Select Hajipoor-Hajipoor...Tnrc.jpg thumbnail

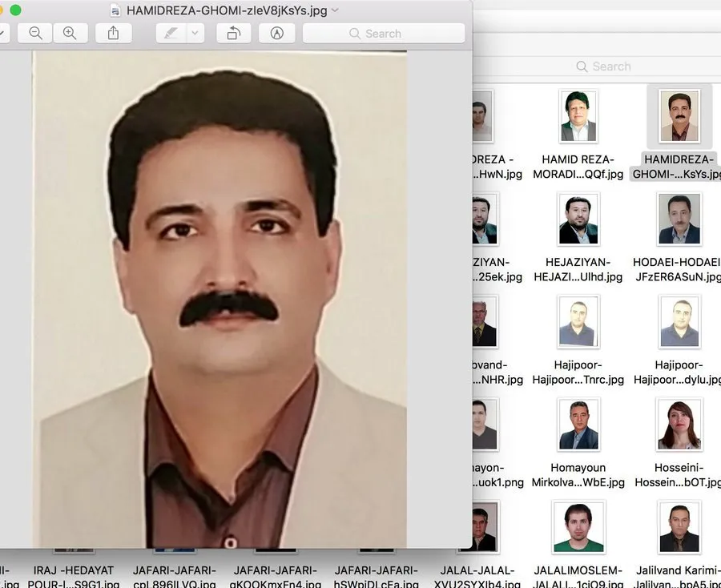578,322
